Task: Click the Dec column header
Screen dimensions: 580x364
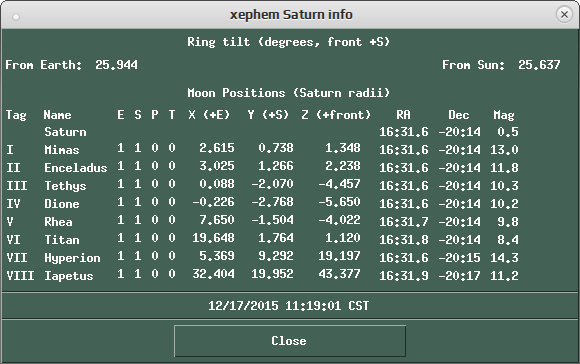Action: (x=459, y=115)
